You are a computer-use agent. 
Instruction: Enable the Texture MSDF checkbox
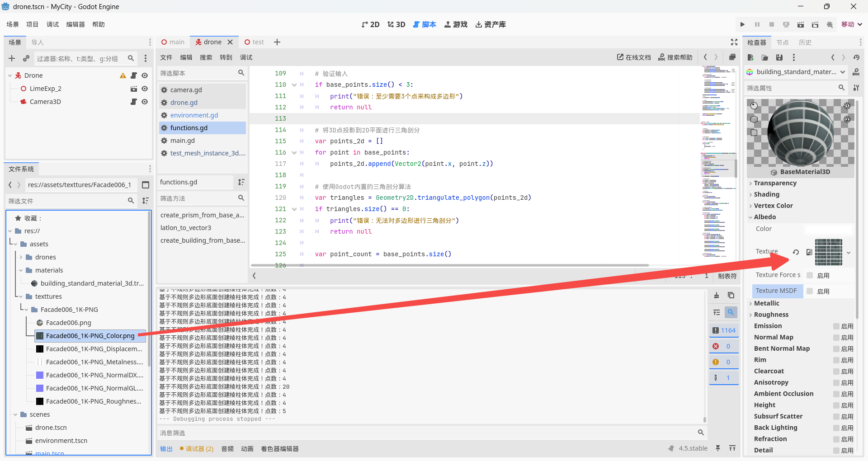point(810,291)
